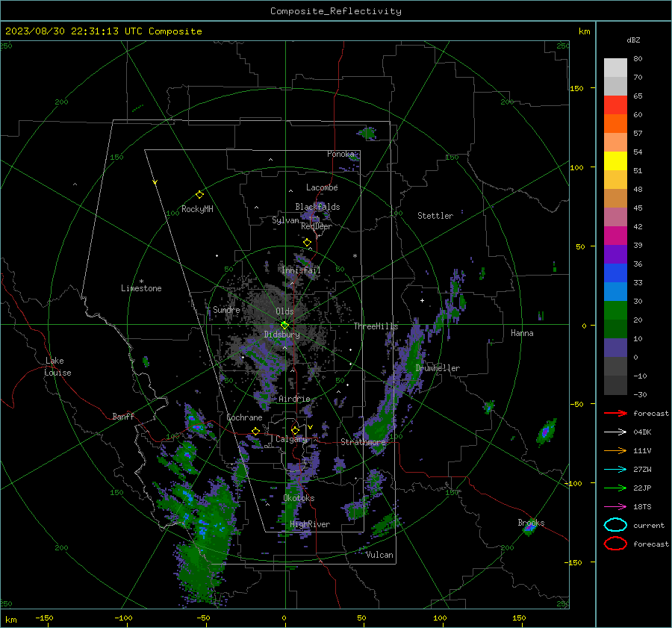672x628 pixels.
Task: Select the 80 dBZ light gray swatch
Action: (x=615, y=68)
